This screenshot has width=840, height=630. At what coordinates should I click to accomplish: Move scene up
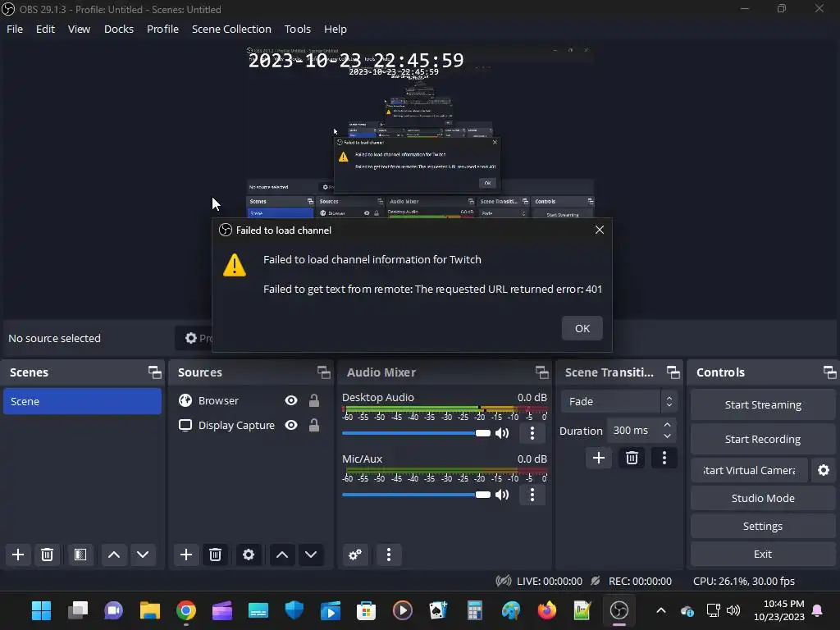(114, 555)
